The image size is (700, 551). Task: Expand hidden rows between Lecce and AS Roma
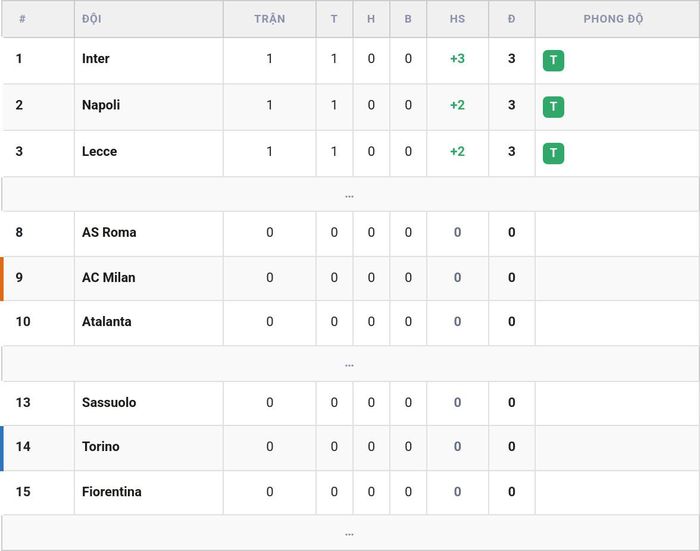(350, 194)
